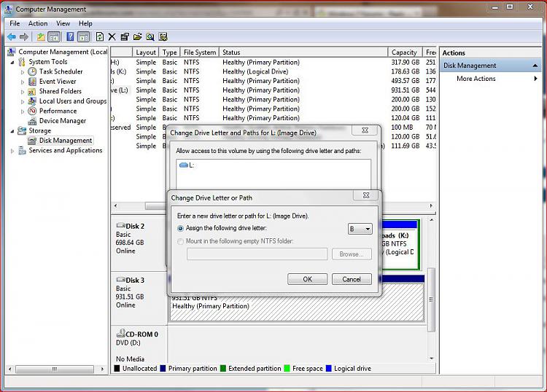Expand the Performance node
547x392 pixels.
point(23,111)
